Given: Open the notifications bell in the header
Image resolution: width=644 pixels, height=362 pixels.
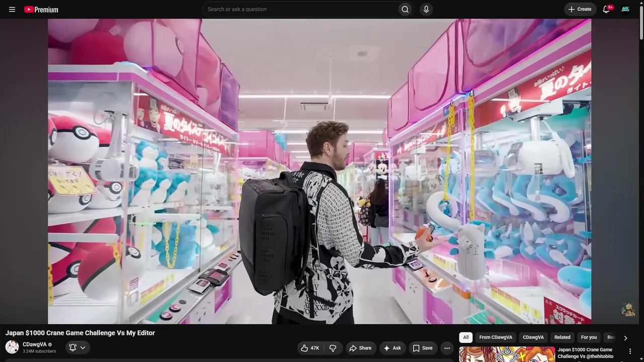Looking at the screenshot, I should point(606,9).
